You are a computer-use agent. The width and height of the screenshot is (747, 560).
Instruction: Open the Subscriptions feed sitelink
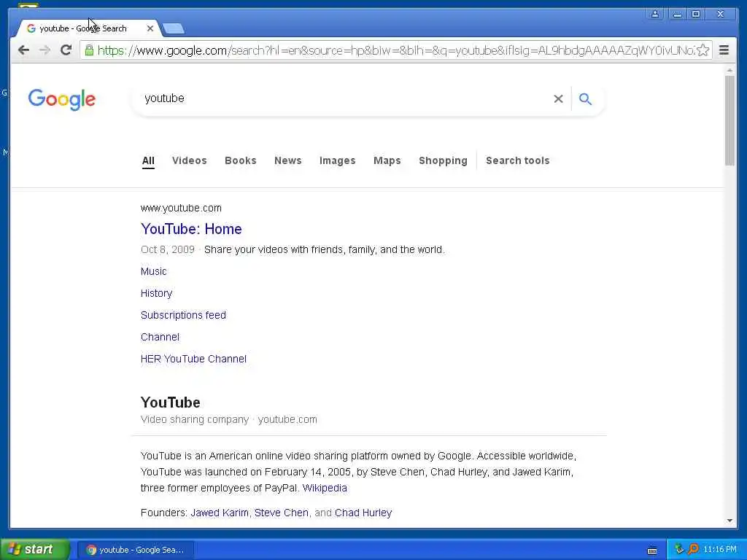pyautogui.click(x=183, y=315)
